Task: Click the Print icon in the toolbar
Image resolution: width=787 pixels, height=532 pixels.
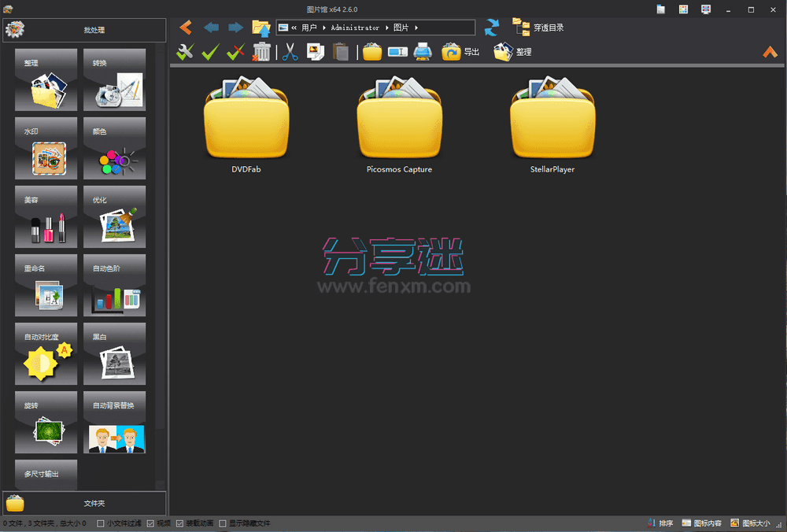Action: coord(423,51)
